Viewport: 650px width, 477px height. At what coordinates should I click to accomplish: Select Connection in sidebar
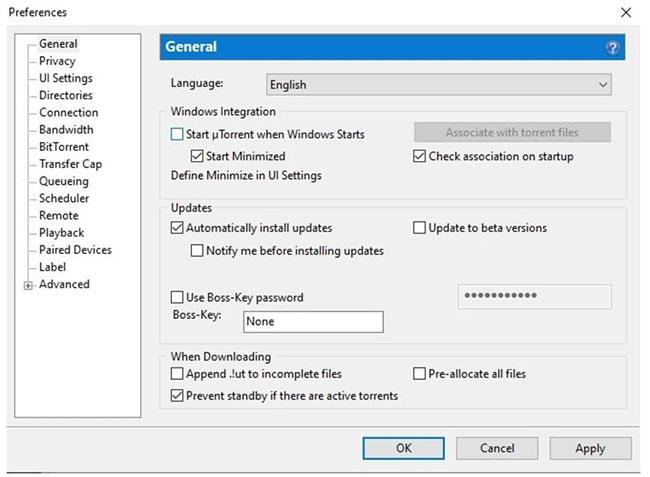[68, 113]
